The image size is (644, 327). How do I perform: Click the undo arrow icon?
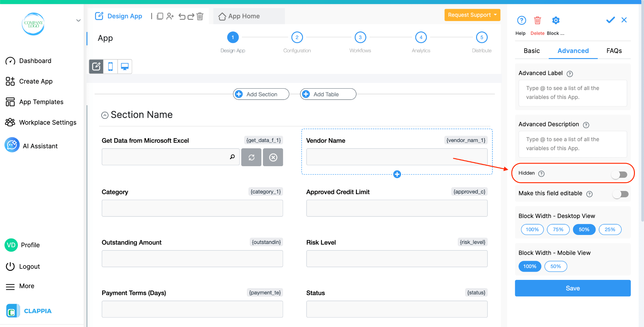[x=182, y=16]
